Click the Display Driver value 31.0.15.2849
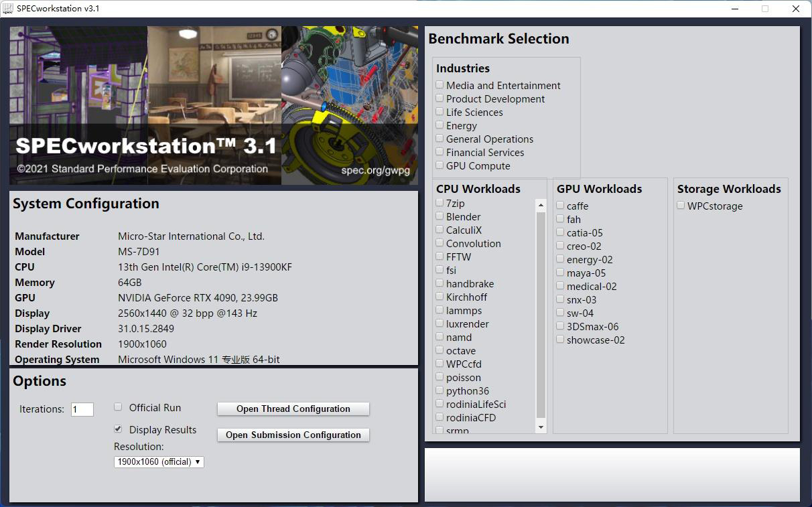 tap(146, 328)
